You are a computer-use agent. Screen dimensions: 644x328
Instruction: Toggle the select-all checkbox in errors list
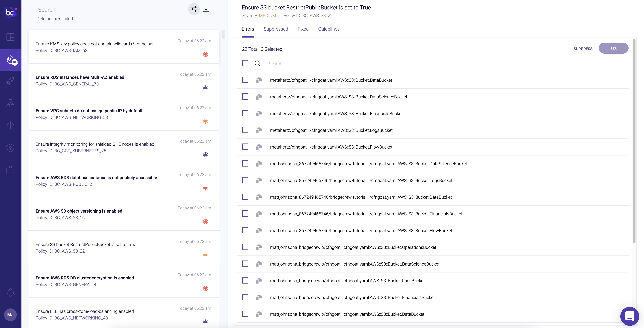pyautogui.click(x=245, y=63)
